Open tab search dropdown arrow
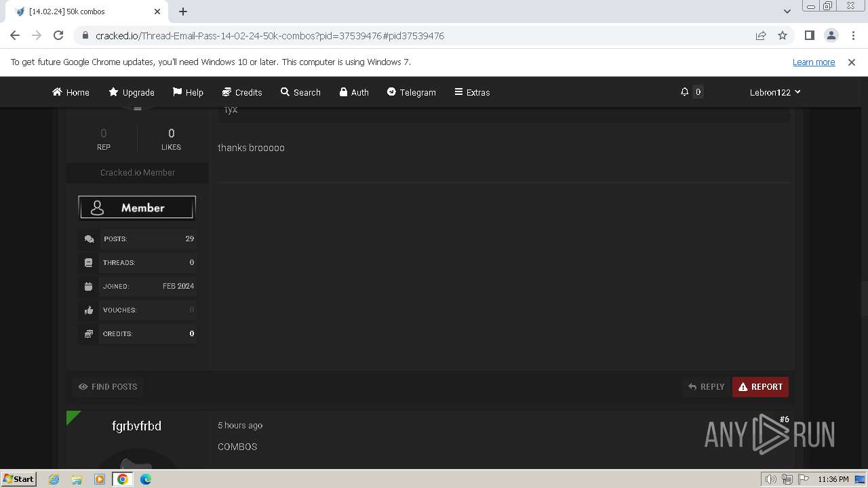 pyautogui.click(x=787, y=12)
